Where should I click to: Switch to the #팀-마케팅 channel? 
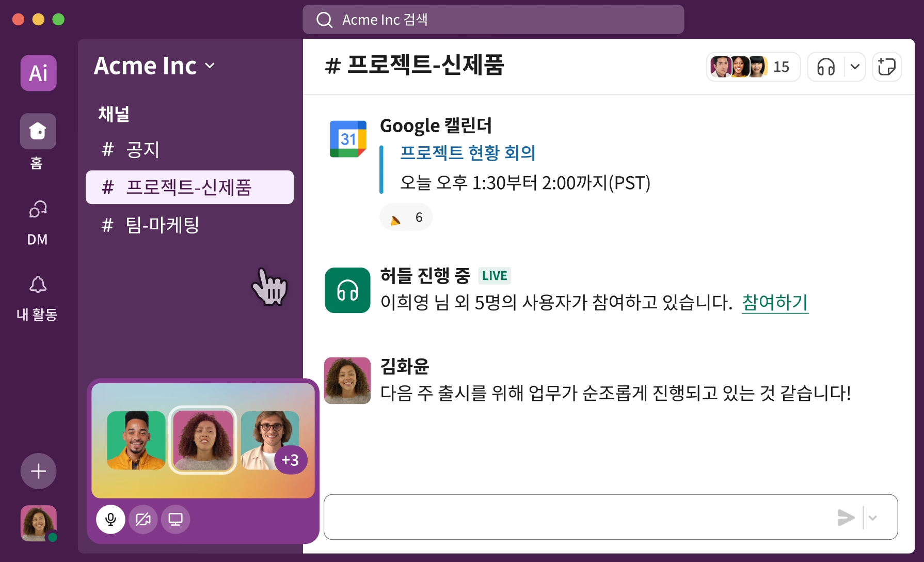pyautogui.click(x=162, y=225)
